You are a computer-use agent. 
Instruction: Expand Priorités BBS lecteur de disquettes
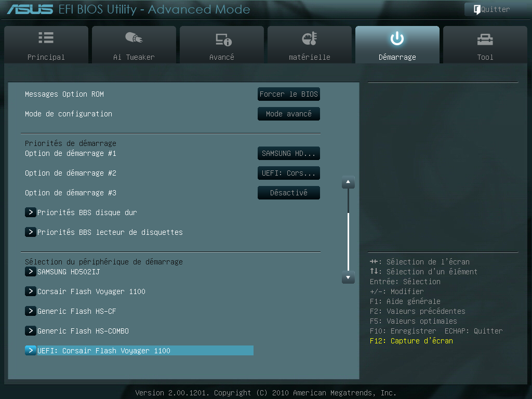[110, 232]
